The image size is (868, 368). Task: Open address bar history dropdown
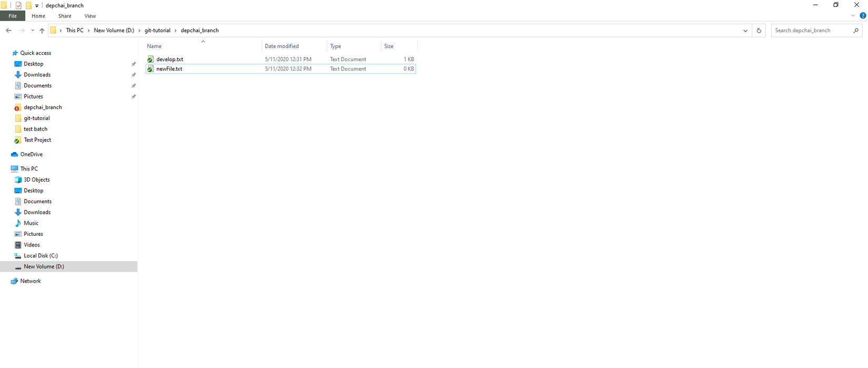point(745,31)
